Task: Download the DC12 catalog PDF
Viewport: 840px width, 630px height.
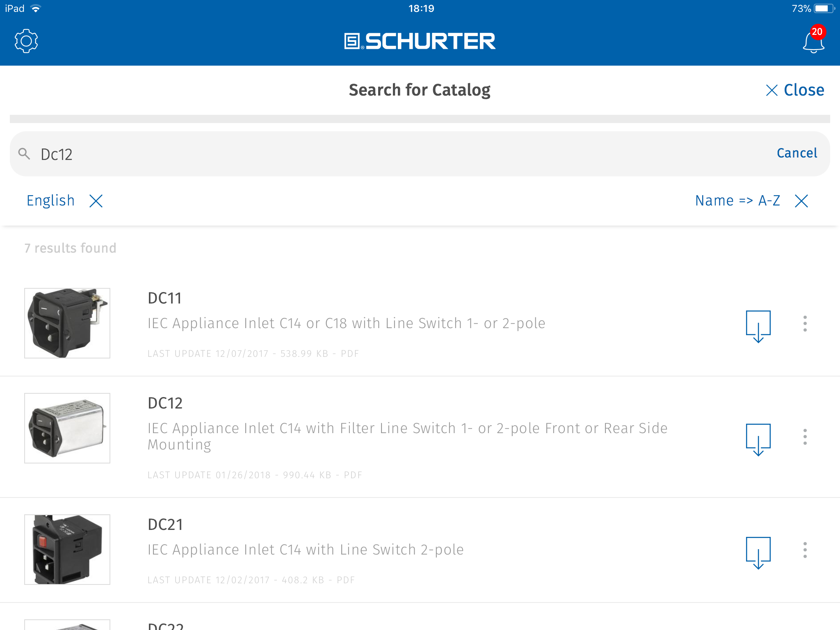Action: (x=758, y=440)
